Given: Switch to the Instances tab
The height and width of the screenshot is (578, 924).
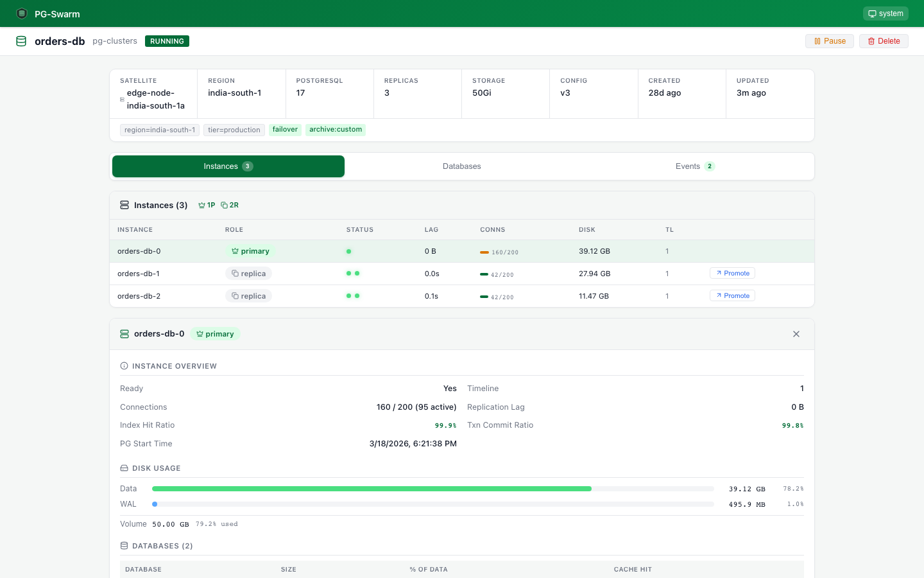Looking at the screenshot, I should tap(228, 166).
